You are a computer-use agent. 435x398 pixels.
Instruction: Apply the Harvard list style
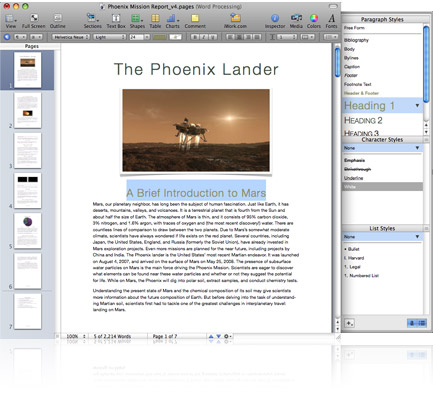coord(354,258)
